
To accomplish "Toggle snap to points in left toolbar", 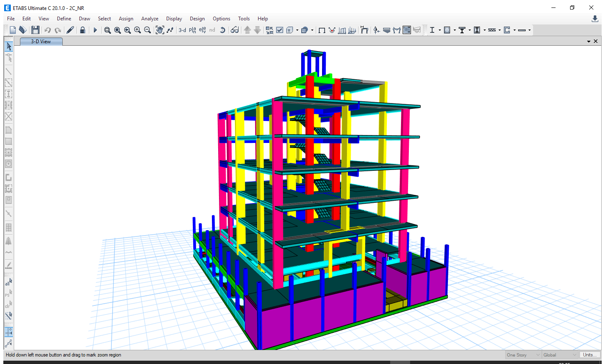I will coord(8,332).
